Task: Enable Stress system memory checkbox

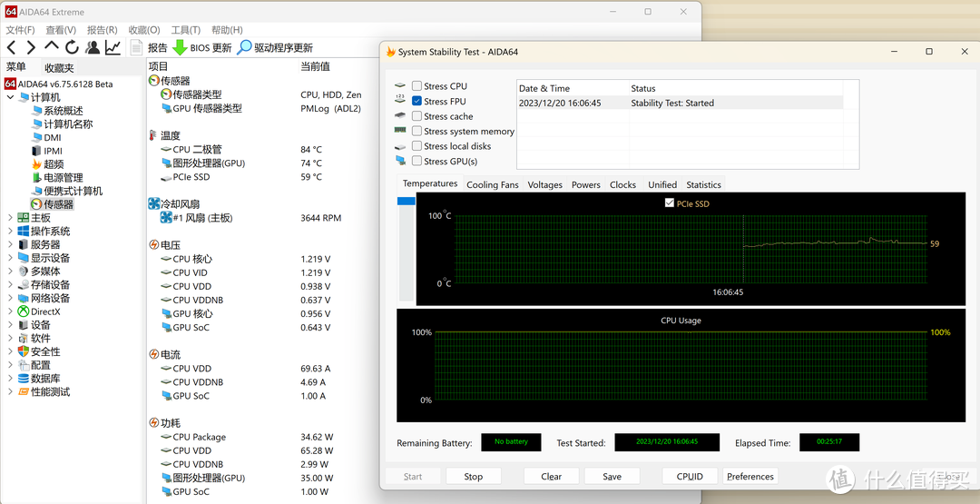Action: [416, 132]
